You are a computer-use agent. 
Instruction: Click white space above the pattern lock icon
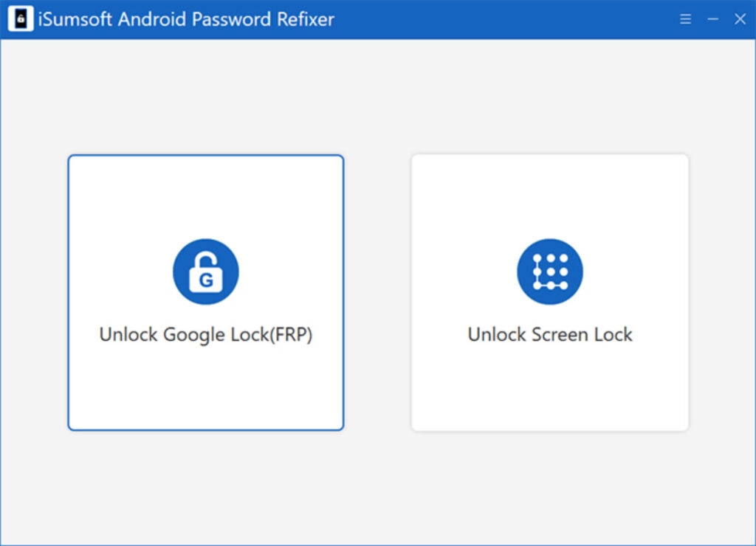(550, 196)
